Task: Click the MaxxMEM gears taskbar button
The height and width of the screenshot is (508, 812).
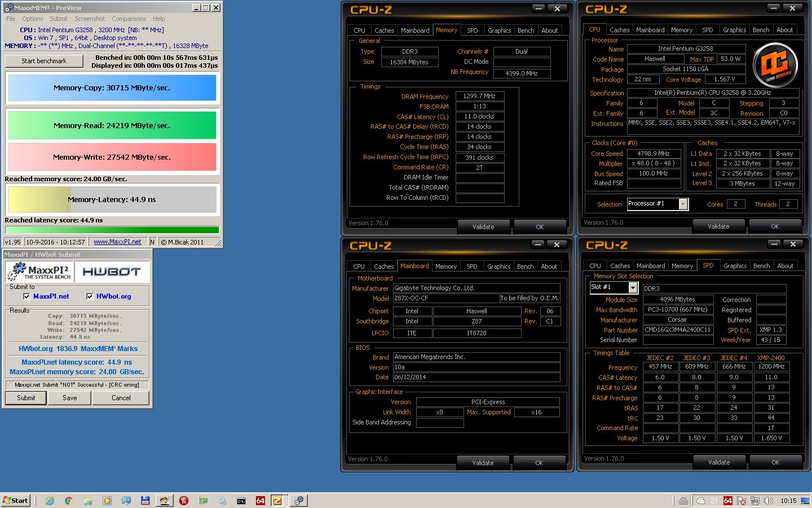Action: [x=299, y=500]
